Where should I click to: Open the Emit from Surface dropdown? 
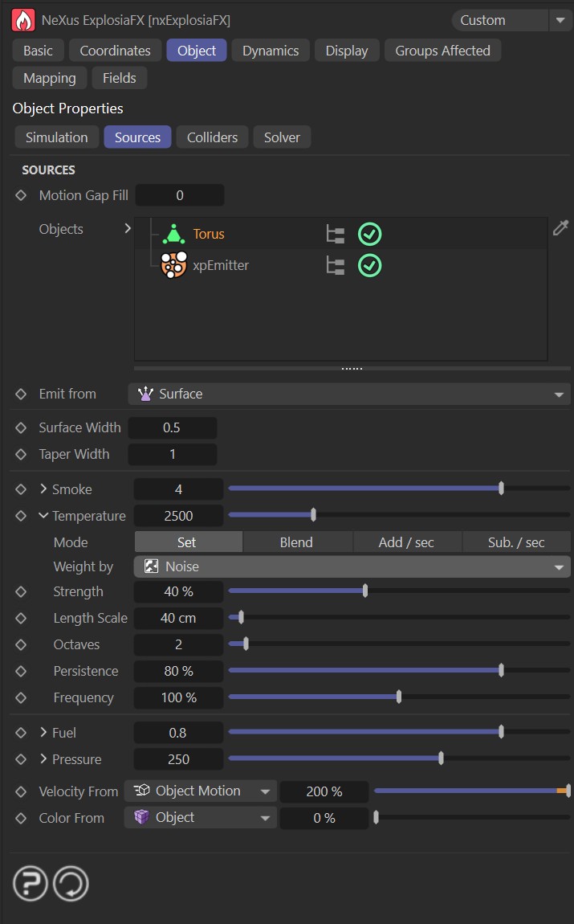(x=349, y=394)
